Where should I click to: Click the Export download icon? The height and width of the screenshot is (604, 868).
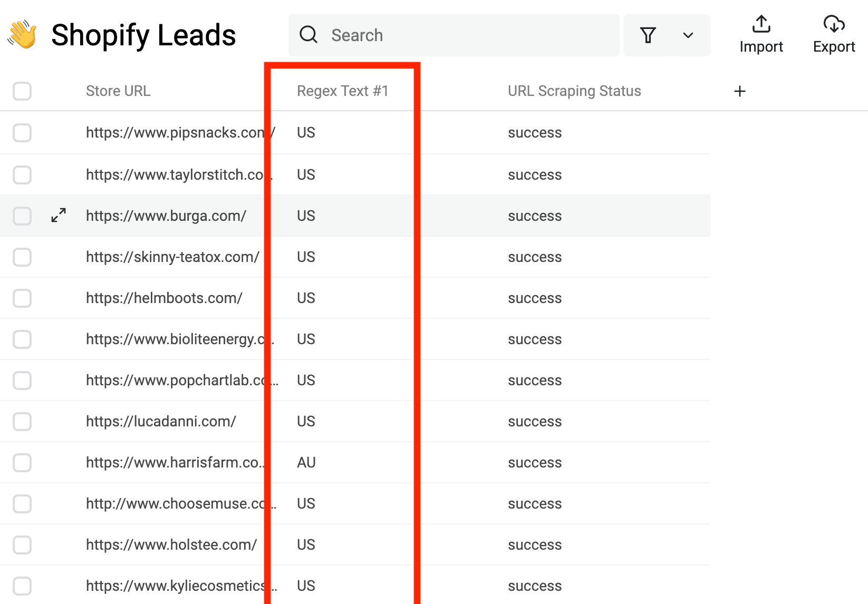click(833, 24)
